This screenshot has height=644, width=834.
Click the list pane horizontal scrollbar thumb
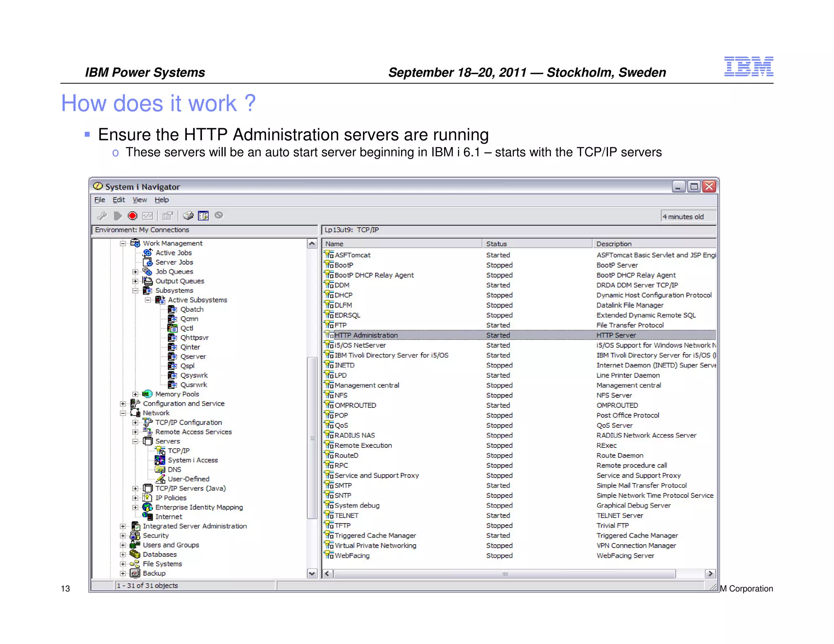click(x=505, y=574)
